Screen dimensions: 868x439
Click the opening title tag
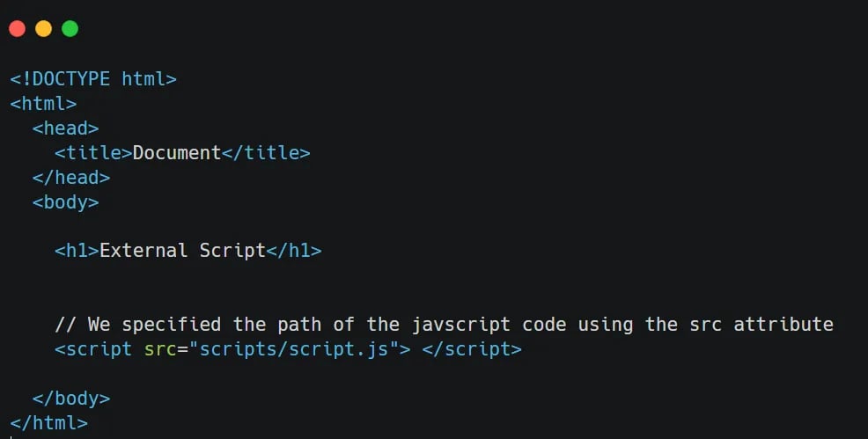click(x=93, y=152)
